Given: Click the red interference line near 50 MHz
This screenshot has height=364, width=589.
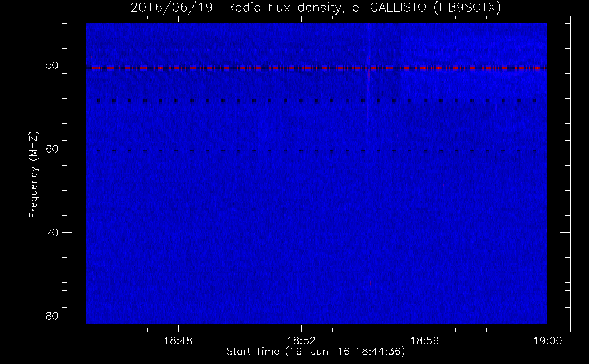Looking at the screenshot, I should click(x=316, y=68).
